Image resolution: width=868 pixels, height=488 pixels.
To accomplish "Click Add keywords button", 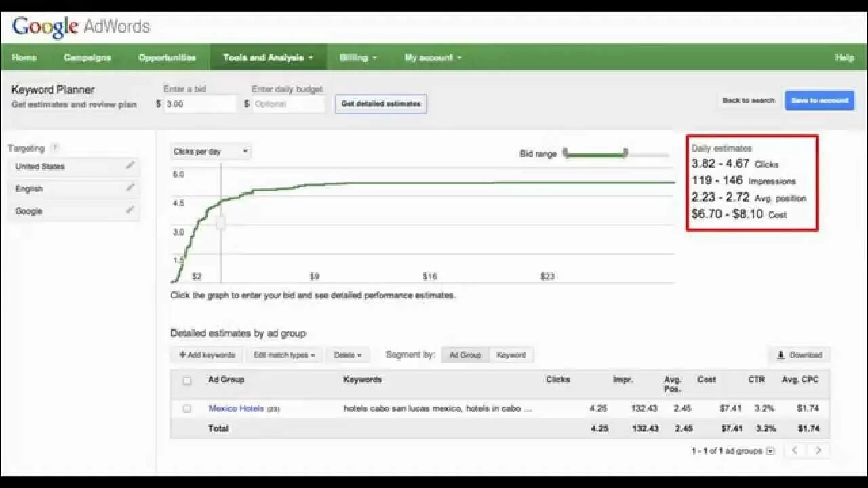I will point(207,355).
